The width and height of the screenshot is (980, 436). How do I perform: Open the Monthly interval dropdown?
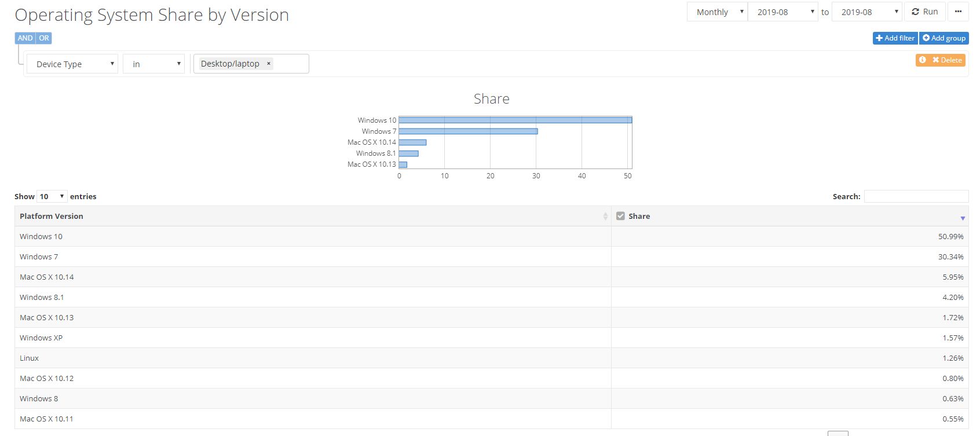pyautogui.click(x=717, y=12)
